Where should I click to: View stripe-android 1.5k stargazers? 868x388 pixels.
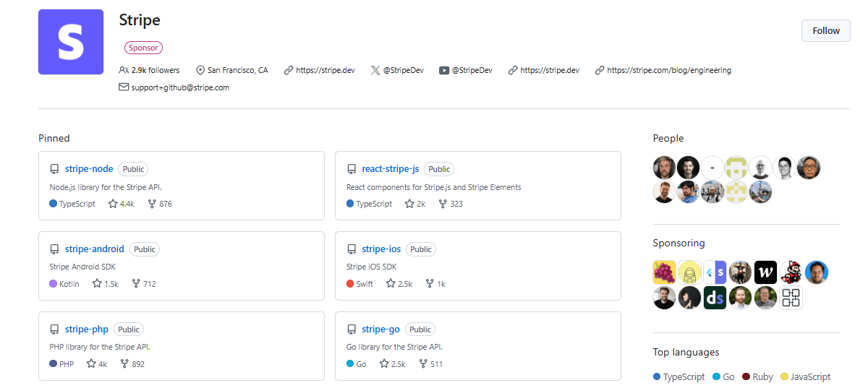(x=106, y=284)
